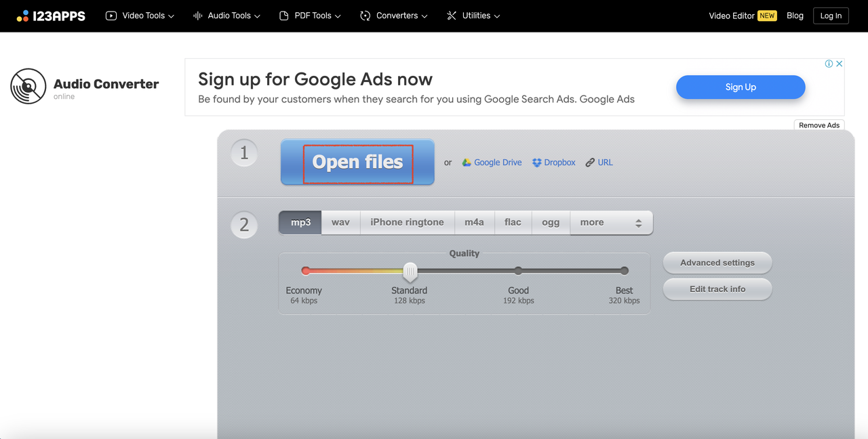
Task: Open Advanced settings
Action: coord(717,263)
